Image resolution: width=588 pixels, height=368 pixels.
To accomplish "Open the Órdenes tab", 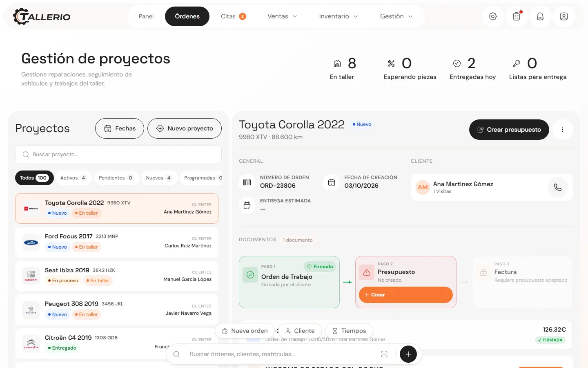I will (x=187, y=16).
